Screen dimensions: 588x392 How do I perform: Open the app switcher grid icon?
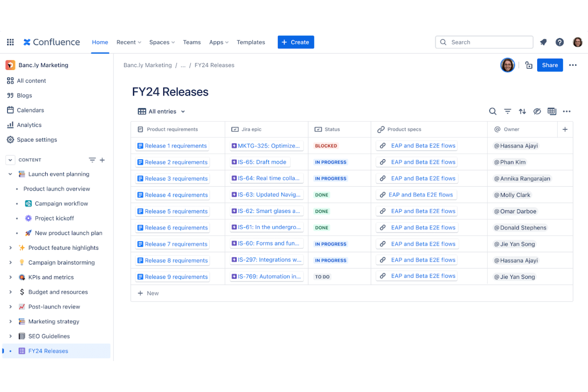[x=10, y=42]
